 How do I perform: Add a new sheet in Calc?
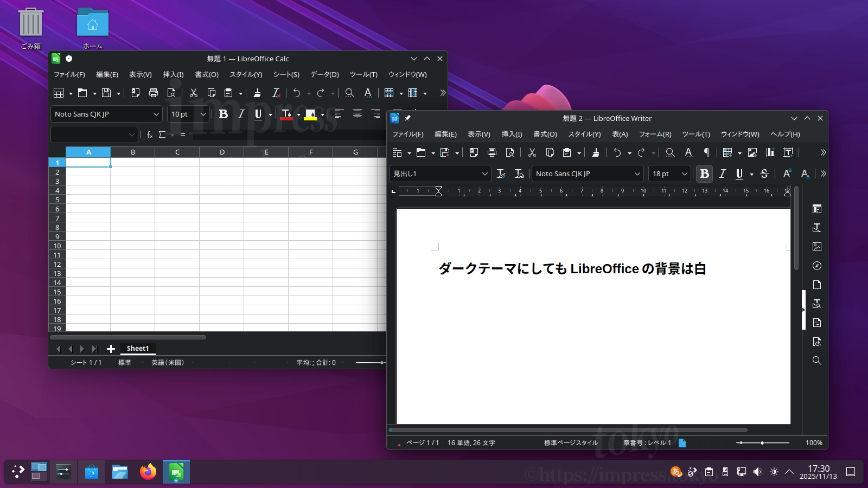(x=111, y=349)
